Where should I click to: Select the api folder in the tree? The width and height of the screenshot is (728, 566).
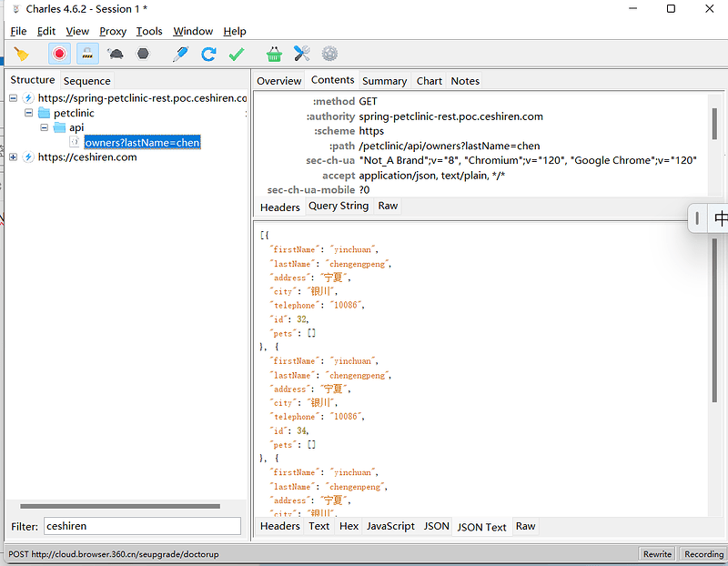[x=76, y=127]
